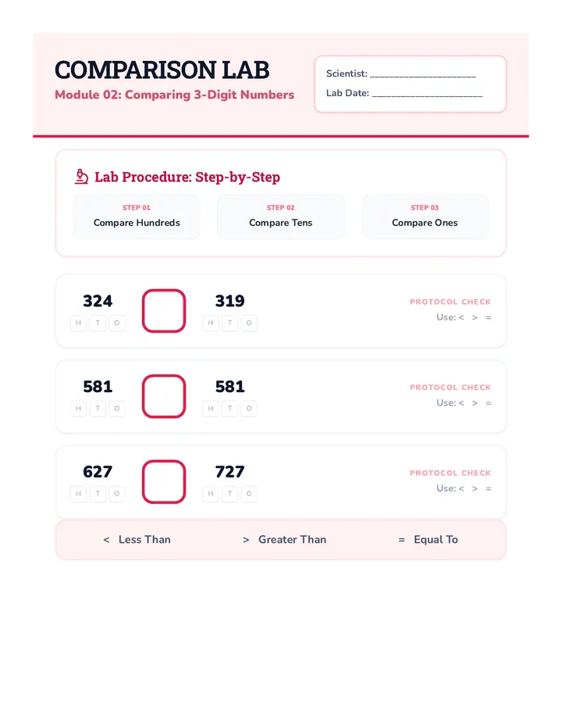Select the answer box between 627 and 727
Viewport: 562px width, 728px height.
point(164,481)
